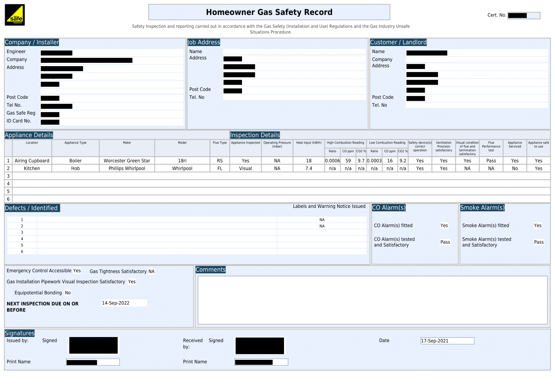Click defect row 4 description field
This screenshot has width=555, height=392.
[157, 239]
